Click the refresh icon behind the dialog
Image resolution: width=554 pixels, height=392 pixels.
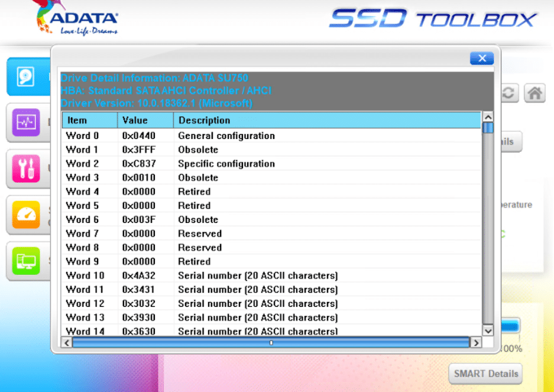[x=509, y=93]
